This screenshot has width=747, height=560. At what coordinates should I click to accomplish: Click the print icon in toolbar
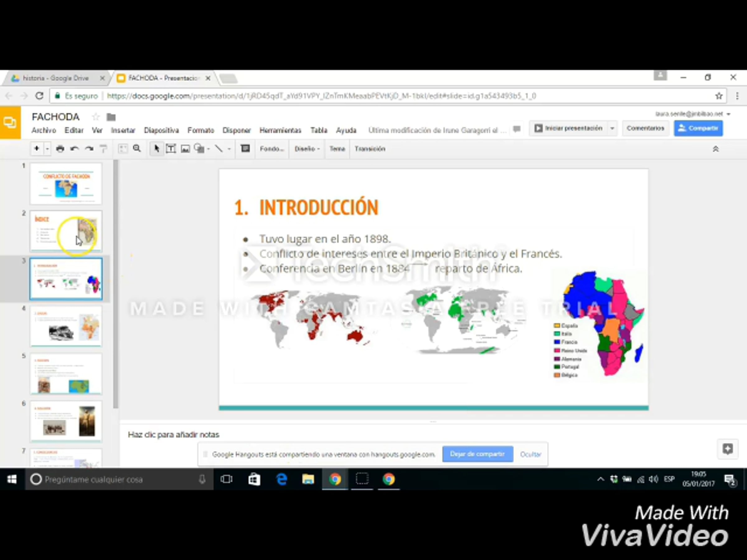pyautogui.click(x=60, y=149)
